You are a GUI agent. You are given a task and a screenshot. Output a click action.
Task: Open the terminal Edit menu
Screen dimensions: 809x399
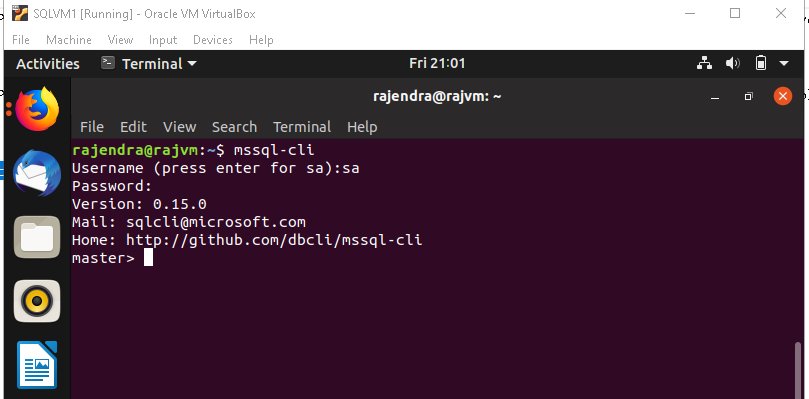pos(133,127)
